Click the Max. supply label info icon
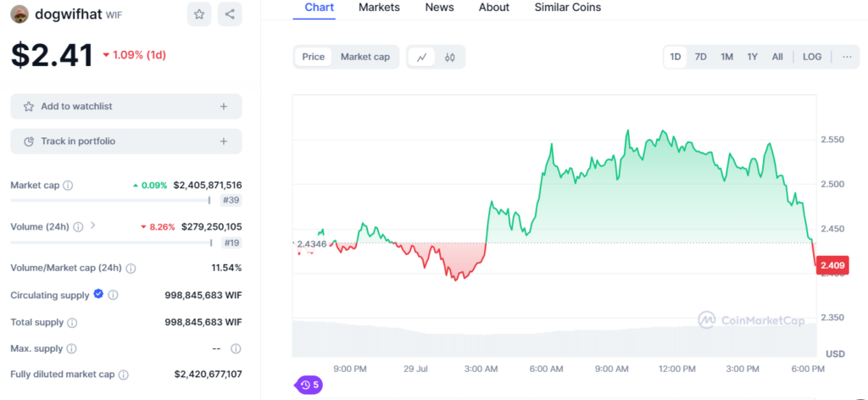This screenshot has height=400, width=868. [71, 349]
